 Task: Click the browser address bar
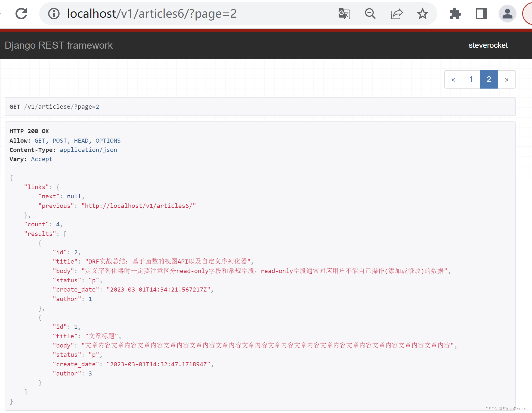tap(151, 14)
